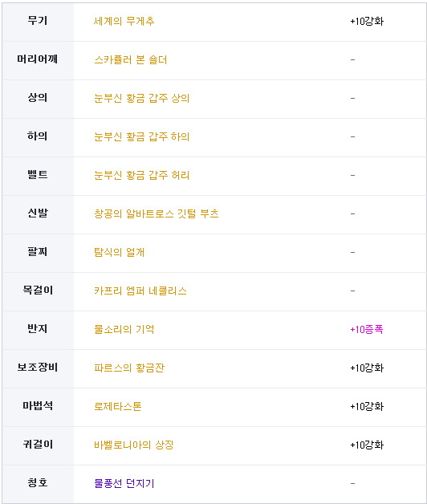Click the +10강화 value in weapon row

click(367, 21)
